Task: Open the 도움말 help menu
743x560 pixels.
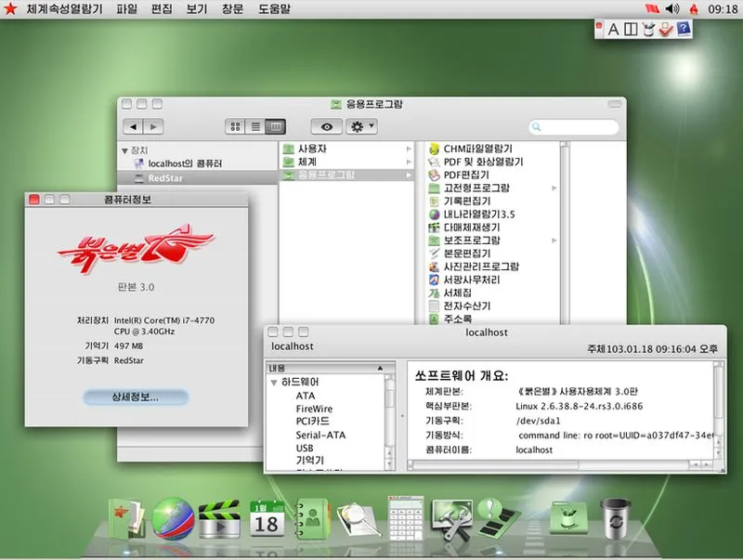Action: point(275,10)
